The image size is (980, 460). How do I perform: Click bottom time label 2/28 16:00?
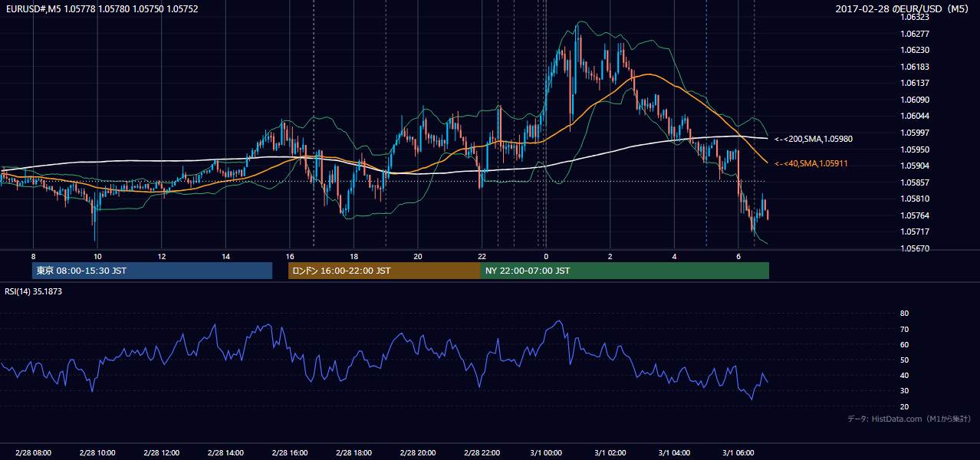(x=289, y=452)
